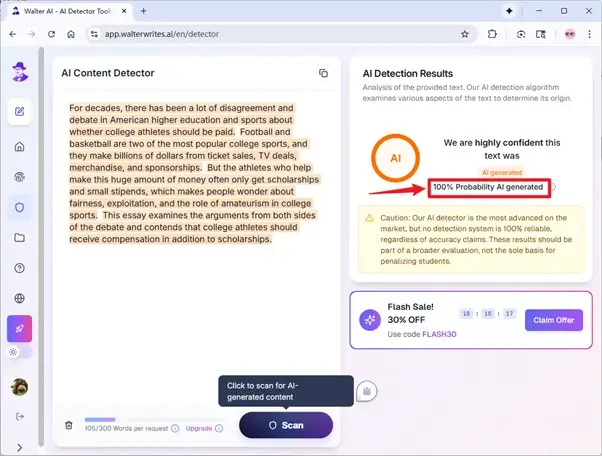Open the globe language icon in sidebar
The image size is (602, 456).
click(x=20, y=298)
